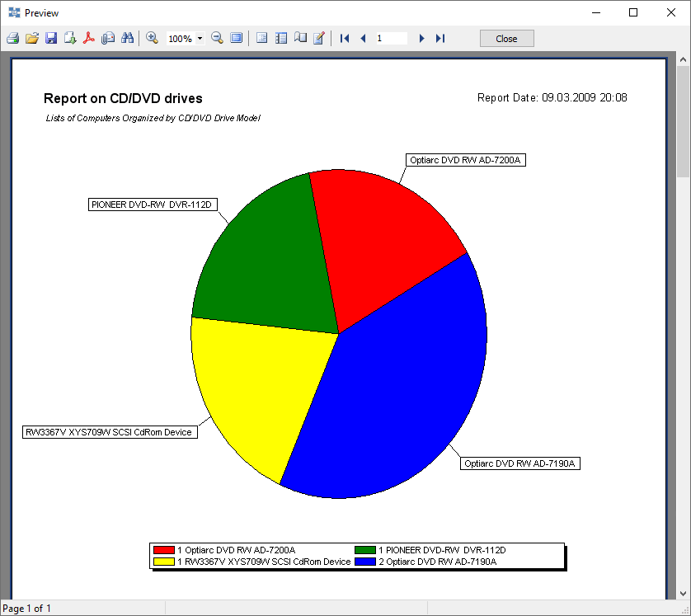Screen dimensions: 691x616
Task: Toggle full screen view icon
Action: point(237,38)
